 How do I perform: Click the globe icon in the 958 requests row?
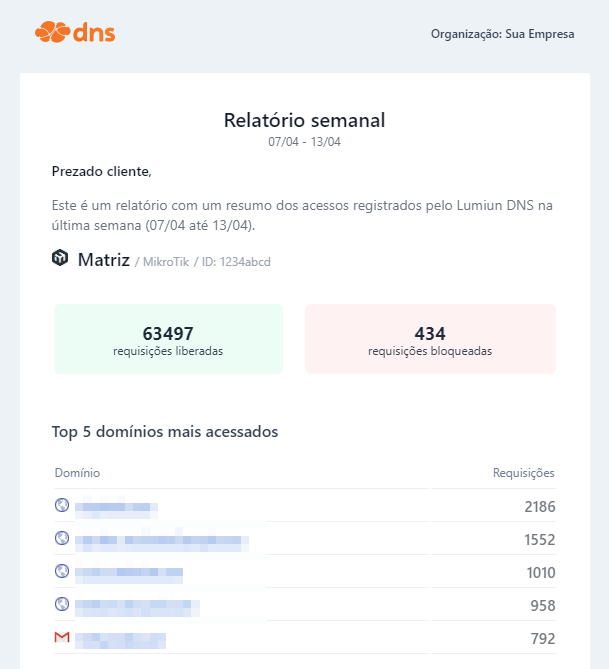[x=62, y=604]
